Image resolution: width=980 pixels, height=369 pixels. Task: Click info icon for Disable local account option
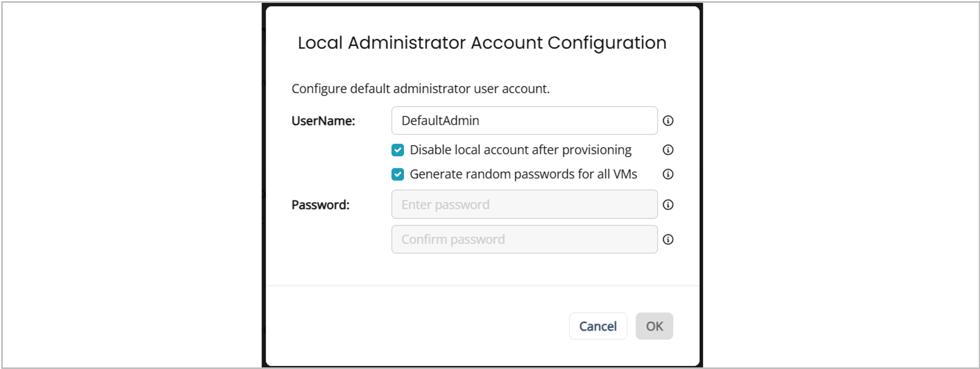668,150
